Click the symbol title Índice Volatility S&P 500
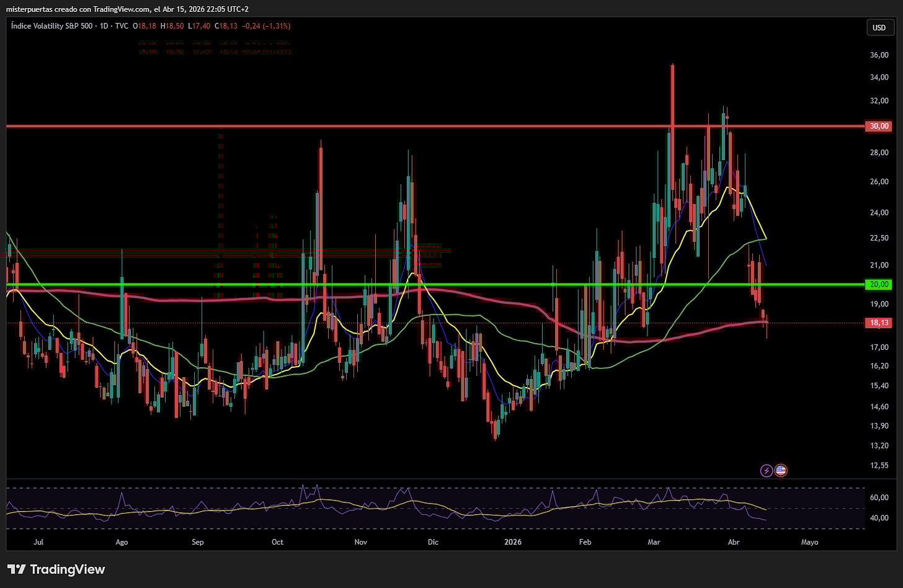Image resolution: width=903 pixels, height=588 pixels. coord(51,26)
